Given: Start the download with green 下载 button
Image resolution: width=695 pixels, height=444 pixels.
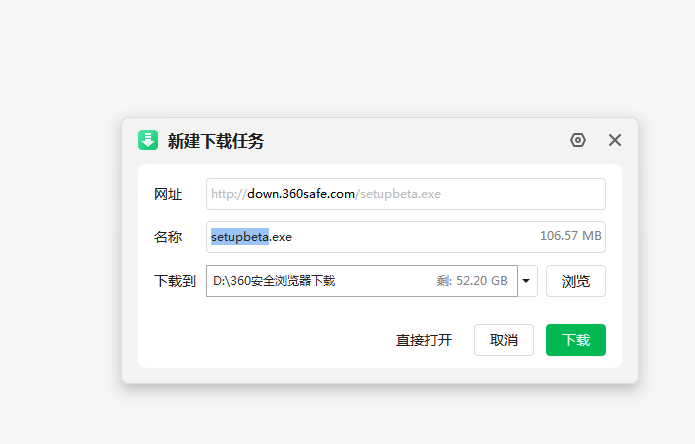Looking at the screenshot, I should (x=576, y=340).
